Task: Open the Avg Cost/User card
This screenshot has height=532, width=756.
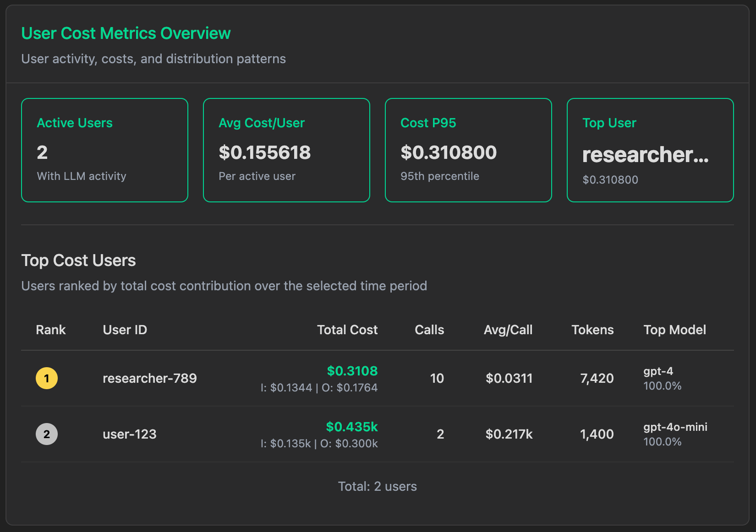Action: pyautogui.click(x=286, y=150)
